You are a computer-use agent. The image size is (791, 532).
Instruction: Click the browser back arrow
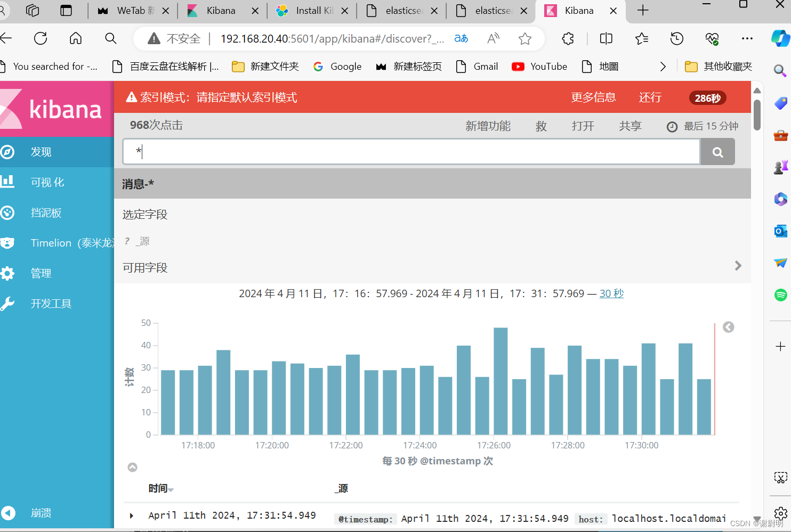click(x=6, y=38)
